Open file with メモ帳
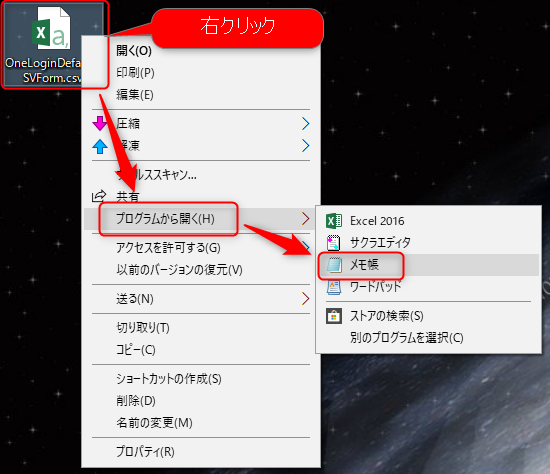 [428, 265]
